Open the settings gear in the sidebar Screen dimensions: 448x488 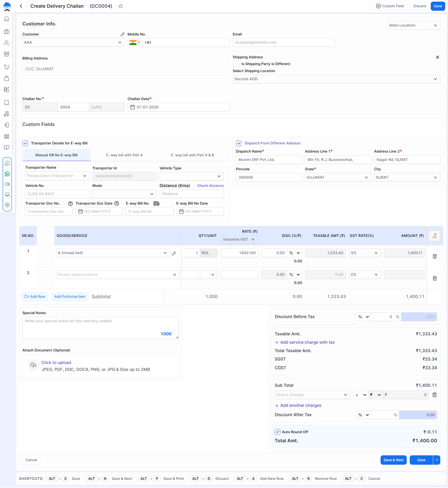click(x=7, y=205)
